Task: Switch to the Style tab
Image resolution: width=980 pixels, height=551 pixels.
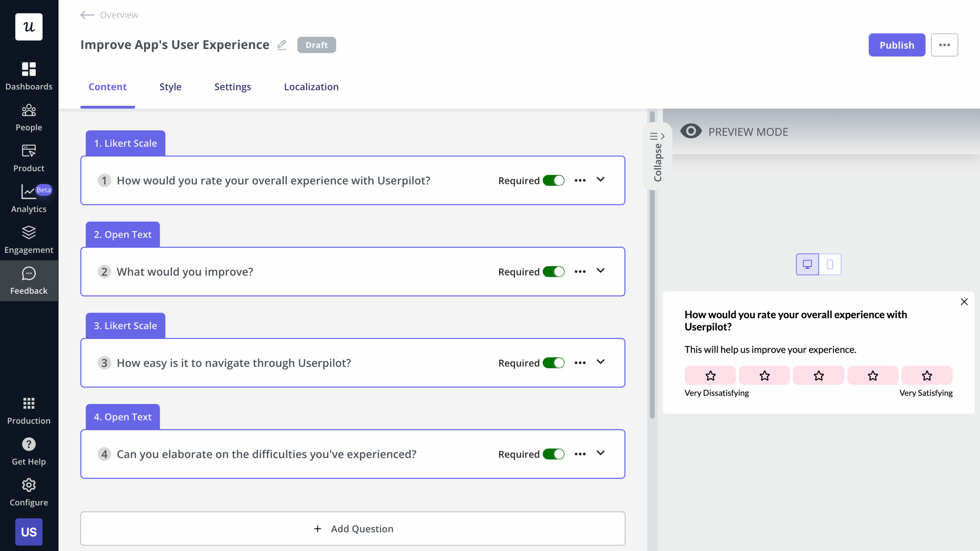Action: 170,87
